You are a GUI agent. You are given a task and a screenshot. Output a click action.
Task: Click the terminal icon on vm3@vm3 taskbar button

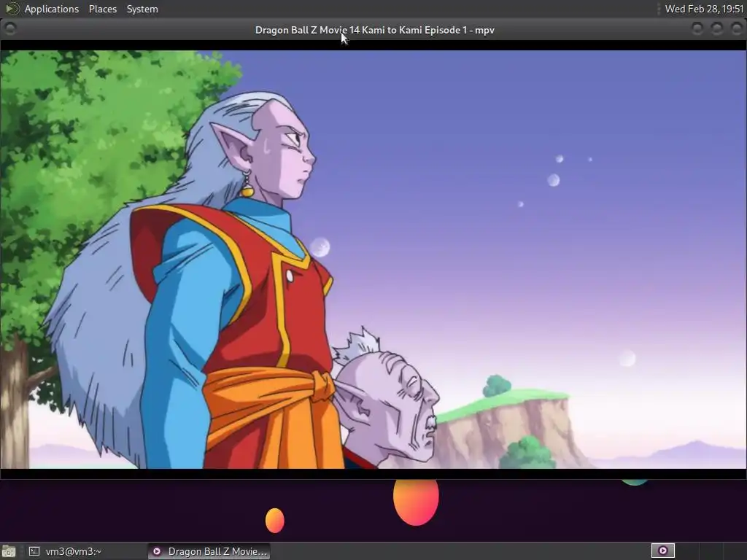(34, 551)
